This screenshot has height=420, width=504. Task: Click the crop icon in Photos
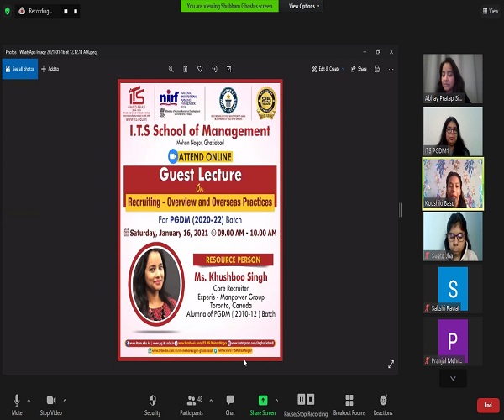[229, 69]
